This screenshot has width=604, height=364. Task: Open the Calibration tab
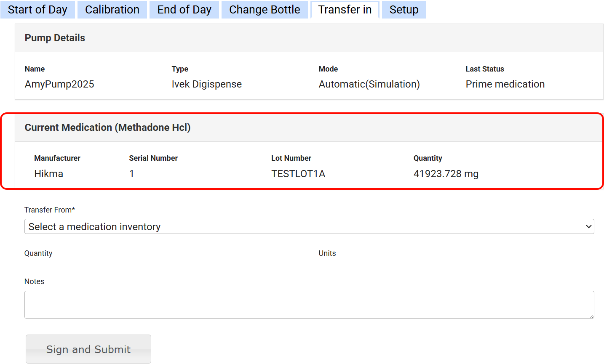tap(112, 10)
